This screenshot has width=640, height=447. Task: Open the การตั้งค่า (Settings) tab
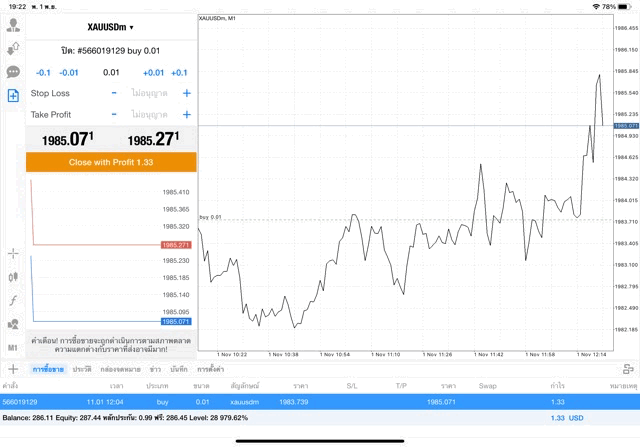(209, 370)
